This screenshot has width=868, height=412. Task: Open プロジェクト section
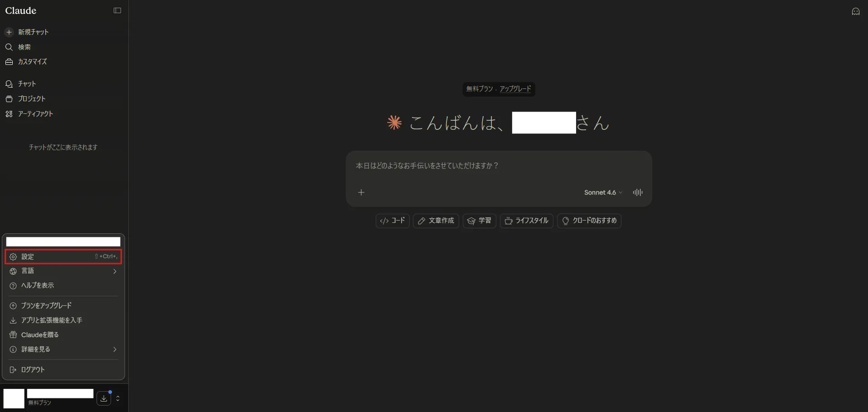point(63,99)
